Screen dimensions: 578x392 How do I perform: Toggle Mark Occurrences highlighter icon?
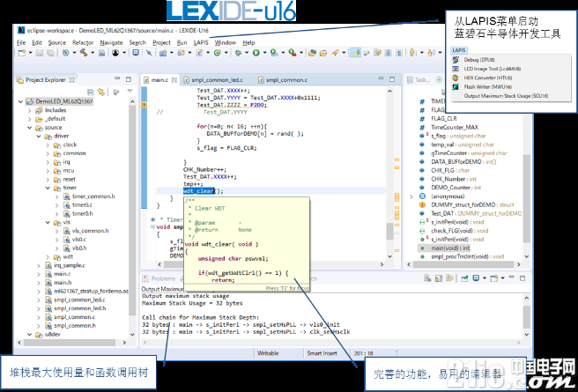point(355,53)
